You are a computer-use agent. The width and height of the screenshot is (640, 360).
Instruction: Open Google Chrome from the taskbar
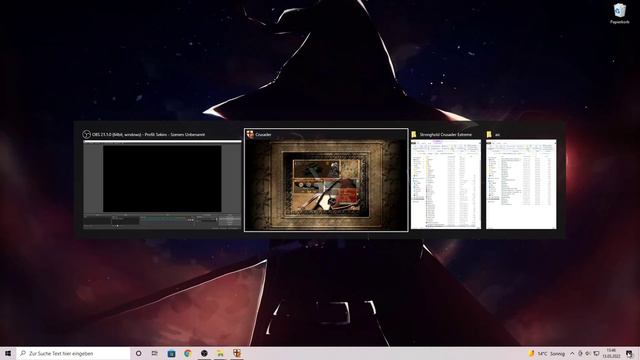(188, 353)
